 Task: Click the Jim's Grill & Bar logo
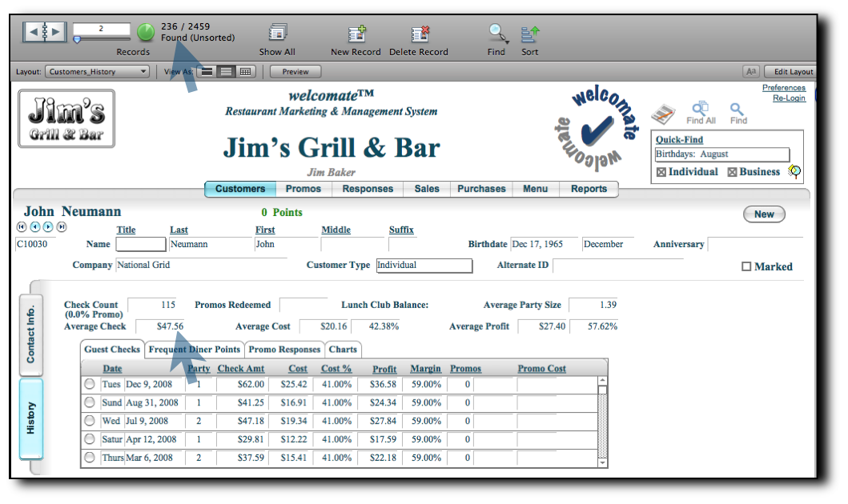point(66,119)
